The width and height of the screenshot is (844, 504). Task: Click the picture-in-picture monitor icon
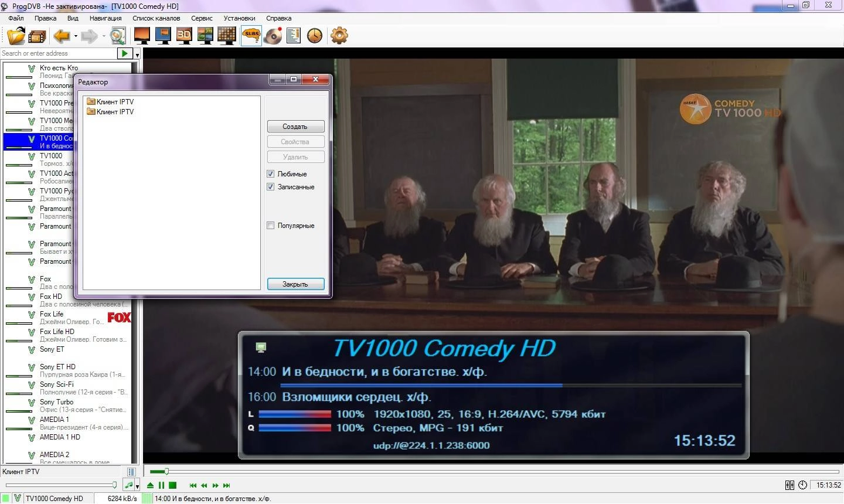[x=163, y=36]
